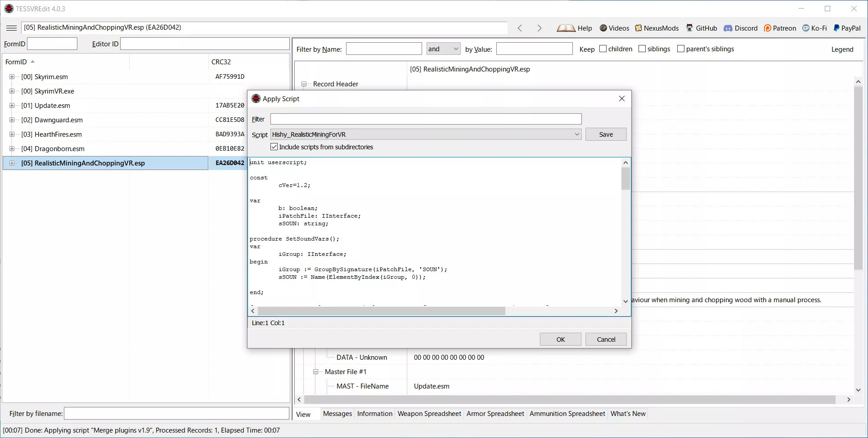
Task: Select the DATA - Unknown row
Action: click(x=361, y=358)
